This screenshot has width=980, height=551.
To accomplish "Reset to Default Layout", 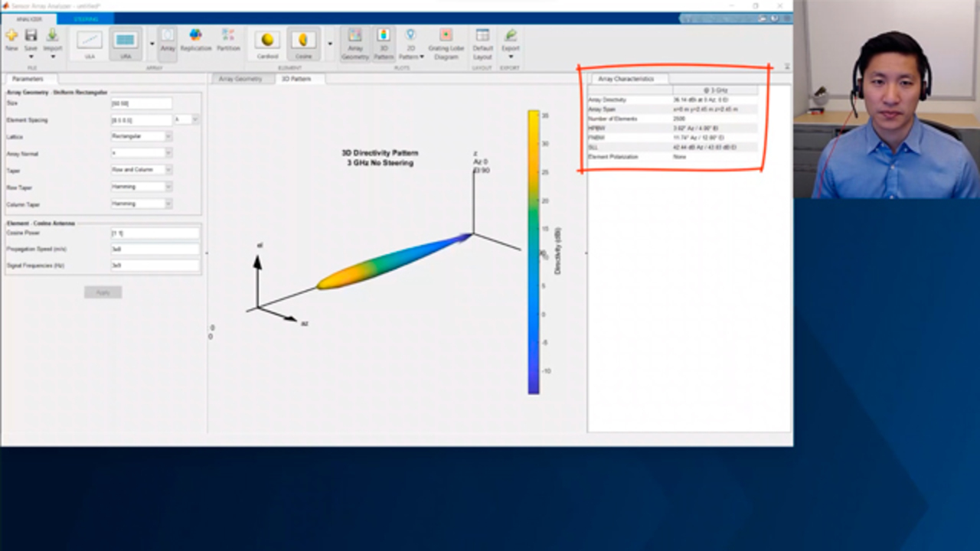I will click(x=482, y=44).
